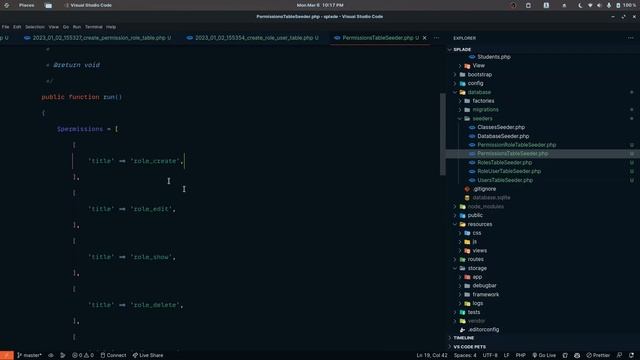
Task: Open the clock showing Mon Mar 6
Action: (320, 5)
